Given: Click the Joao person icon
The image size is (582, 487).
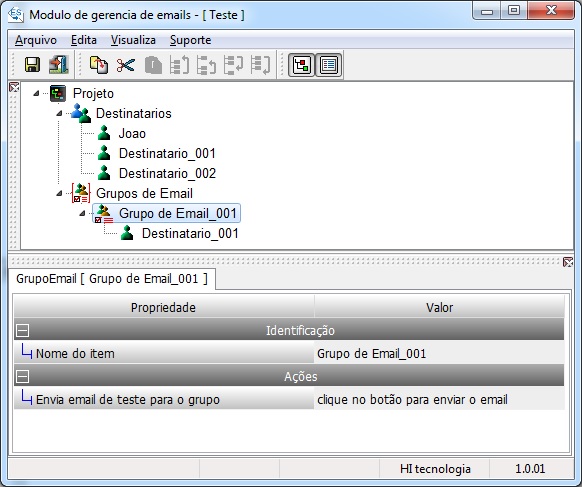Looking at the screenshot, I should pos(104,133).
